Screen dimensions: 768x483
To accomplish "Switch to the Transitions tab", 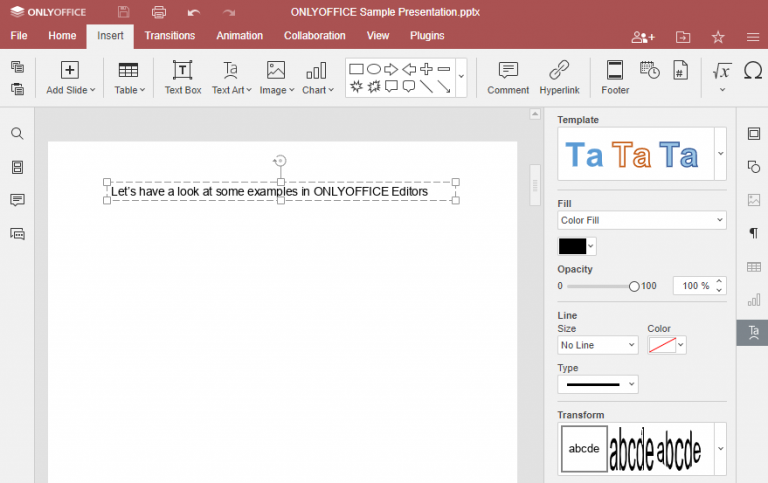I will (169, 36).
